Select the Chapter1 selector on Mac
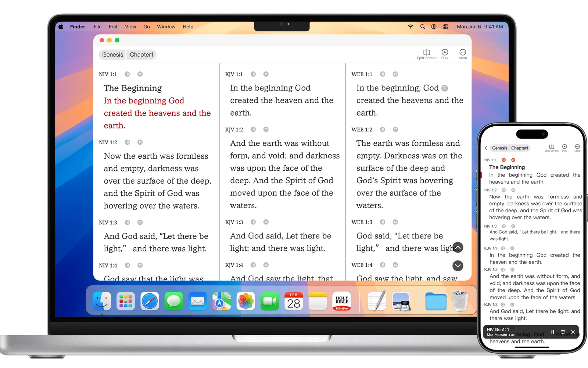The width and height of the screenshot is (588, 368). (x=141, y=54)
